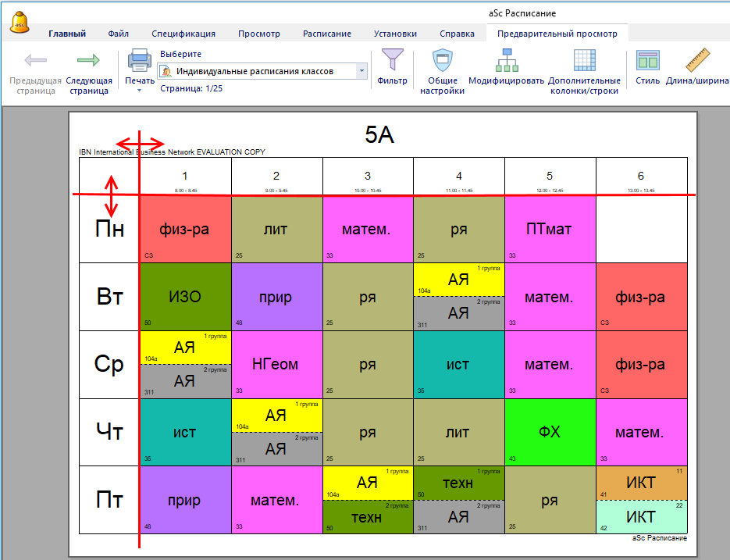Open the Style (Стиль) tool
The image size is (730, 560).
(x=647, y=61)
